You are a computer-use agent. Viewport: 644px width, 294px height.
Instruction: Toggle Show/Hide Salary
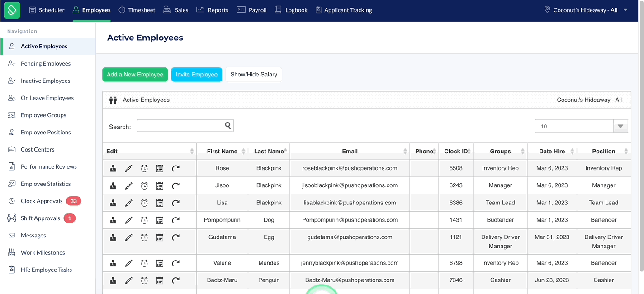tap(254, 75)
